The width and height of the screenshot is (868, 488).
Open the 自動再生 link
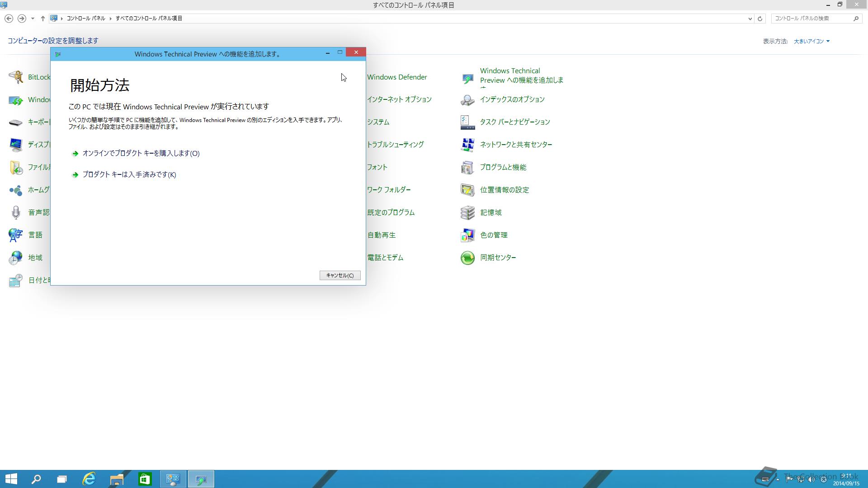point(382,235)
